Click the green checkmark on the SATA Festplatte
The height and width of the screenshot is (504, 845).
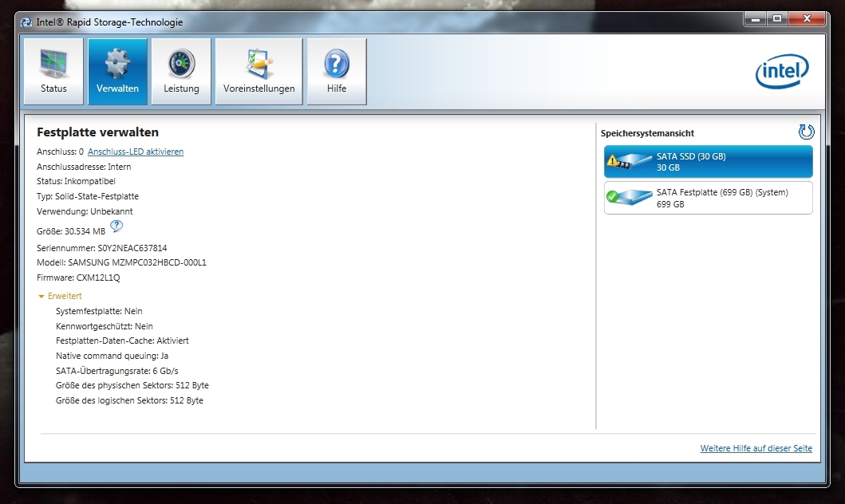coord(612,196)
